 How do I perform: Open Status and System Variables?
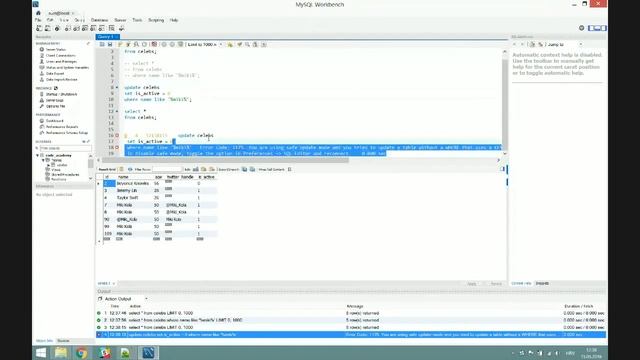[67, 67]
